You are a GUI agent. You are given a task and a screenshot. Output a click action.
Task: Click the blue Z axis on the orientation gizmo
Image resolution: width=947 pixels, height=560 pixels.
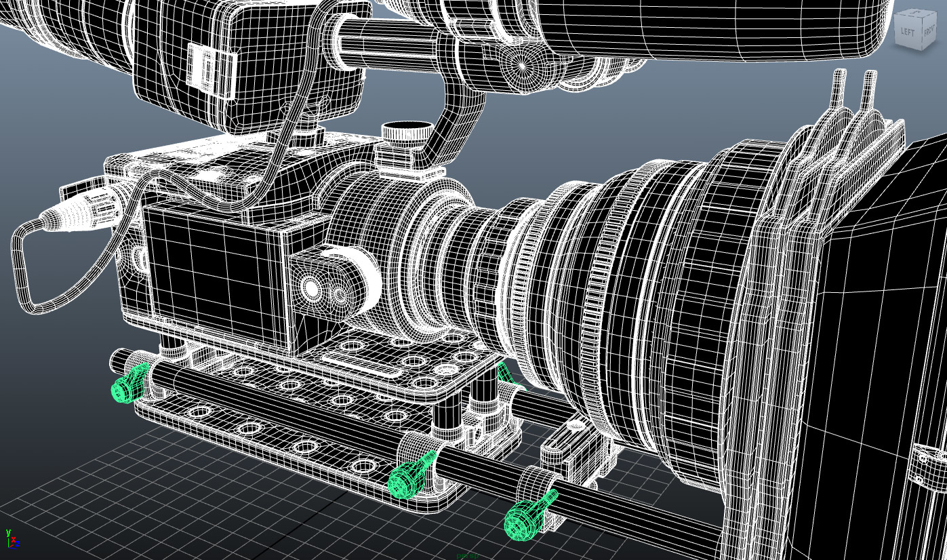coord(17,544)
